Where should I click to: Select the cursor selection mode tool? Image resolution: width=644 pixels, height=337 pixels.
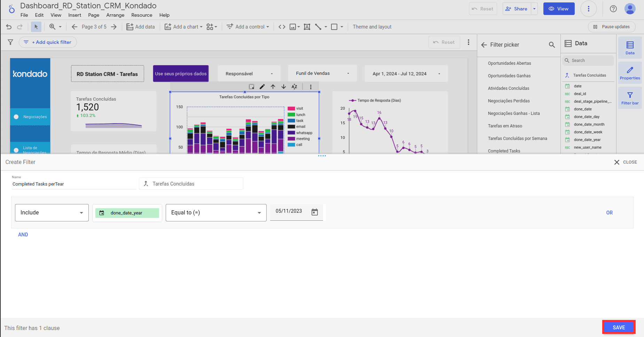(36, 27)
